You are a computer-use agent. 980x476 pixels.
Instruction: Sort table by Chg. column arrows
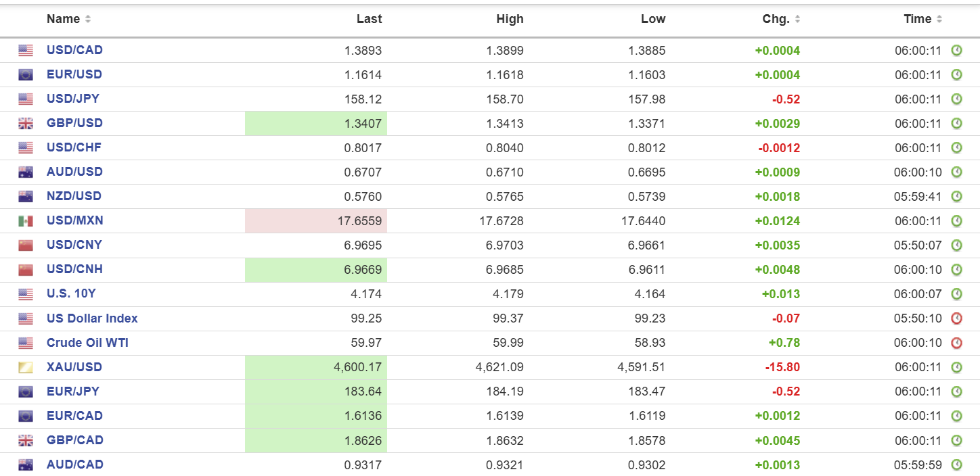pyautogui.click(x=797, y=19)
